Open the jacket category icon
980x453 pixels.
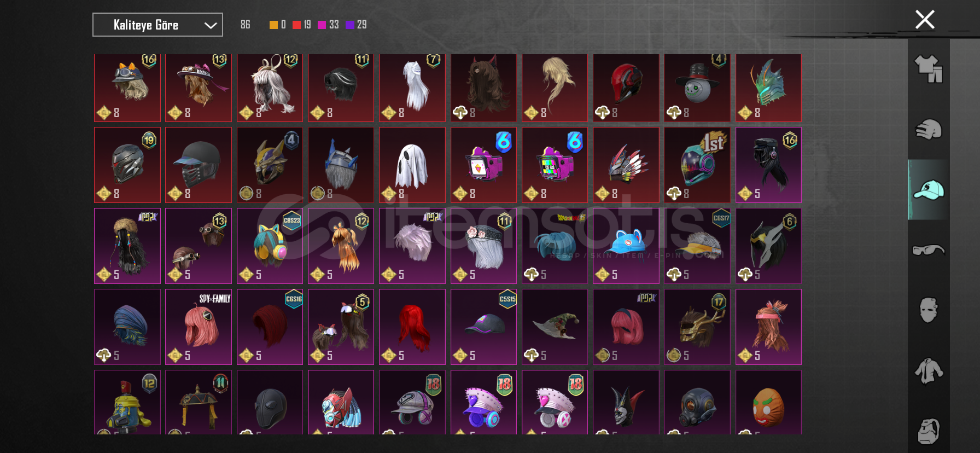pos(929,371)
